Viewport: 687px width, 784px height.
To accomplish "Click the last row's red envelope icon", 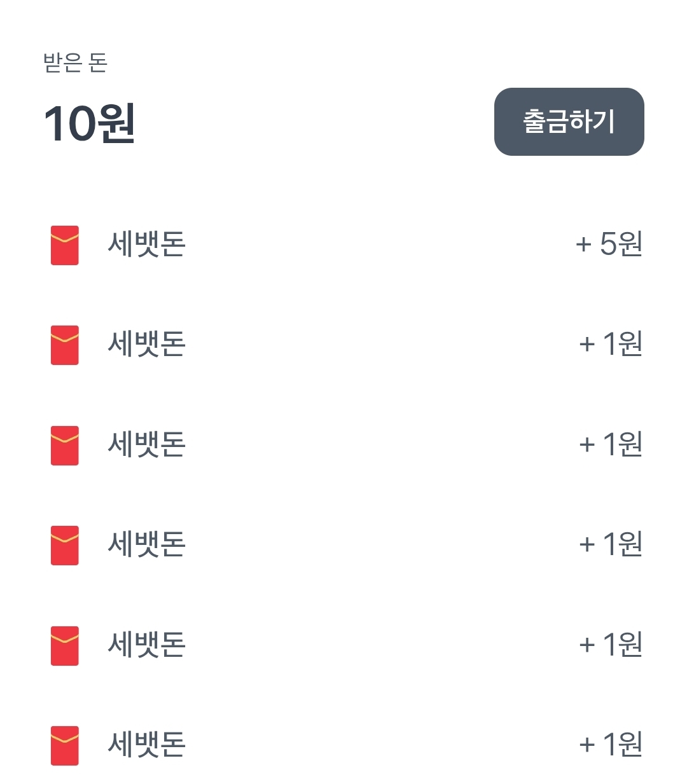I will click(65, 745).
